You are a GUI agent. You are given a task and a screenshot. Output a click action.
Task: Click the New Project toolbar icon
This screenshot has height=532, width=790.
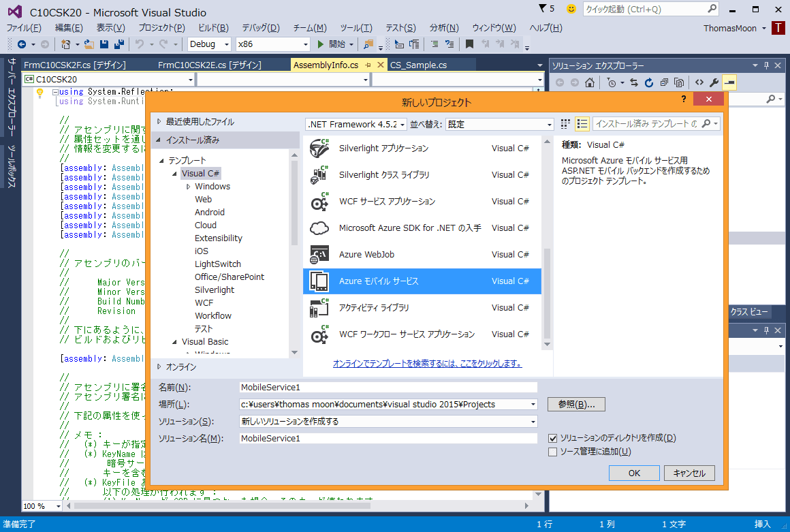tap(65, 44)
